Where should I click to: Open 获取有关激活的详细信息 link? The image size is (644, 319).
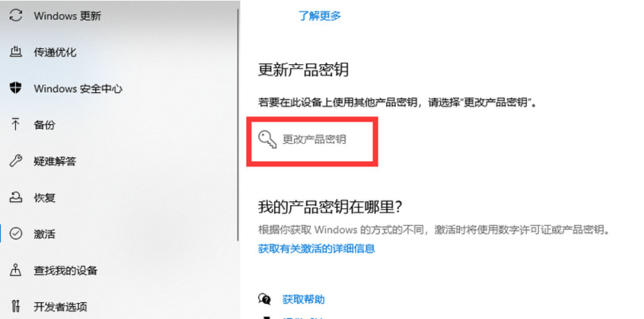tap(317, 248)
